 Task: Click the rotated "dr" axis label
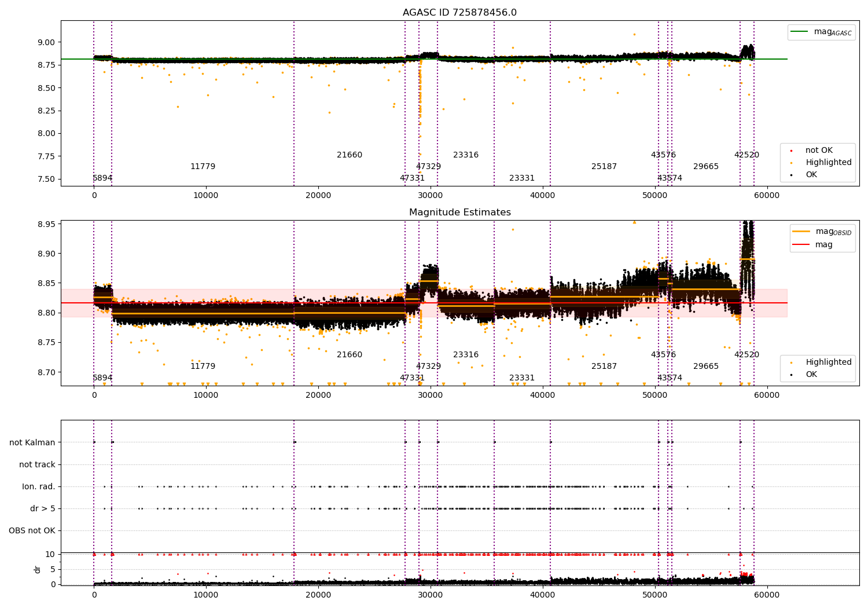38,569
